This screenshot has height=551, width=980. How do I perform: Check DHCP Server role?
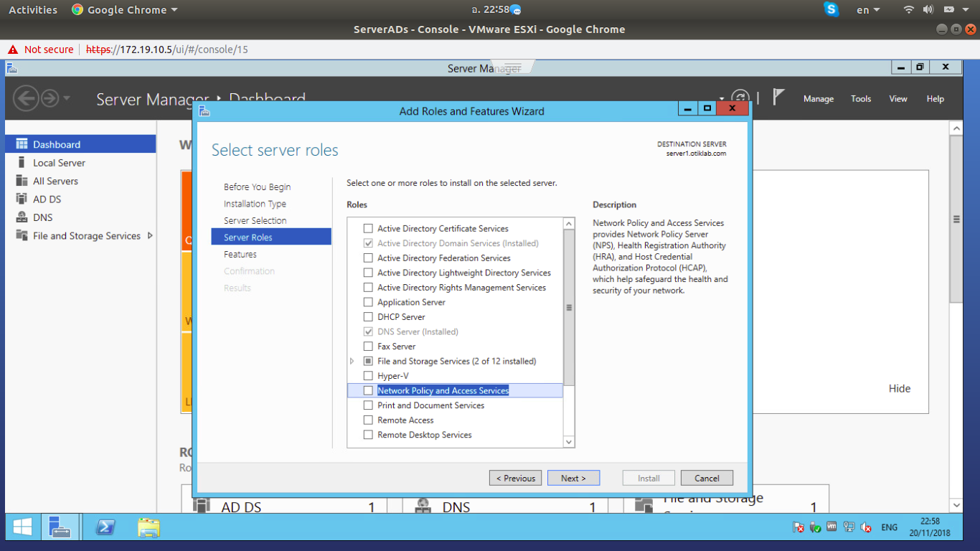[368, 316]
